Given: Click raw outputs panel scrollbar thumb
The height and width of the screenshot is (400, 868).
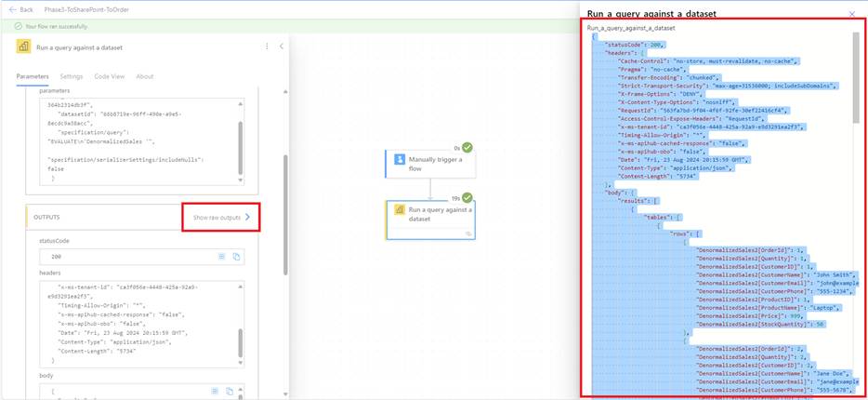Looking at the screenshot, I should (856, 77).
